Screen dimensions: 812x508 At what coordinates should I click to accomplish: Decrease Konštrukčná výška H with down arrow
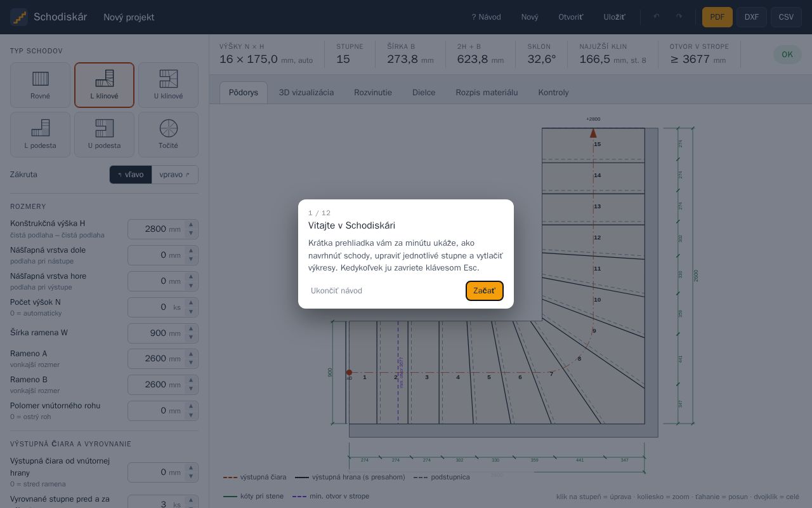coord(191,233)
